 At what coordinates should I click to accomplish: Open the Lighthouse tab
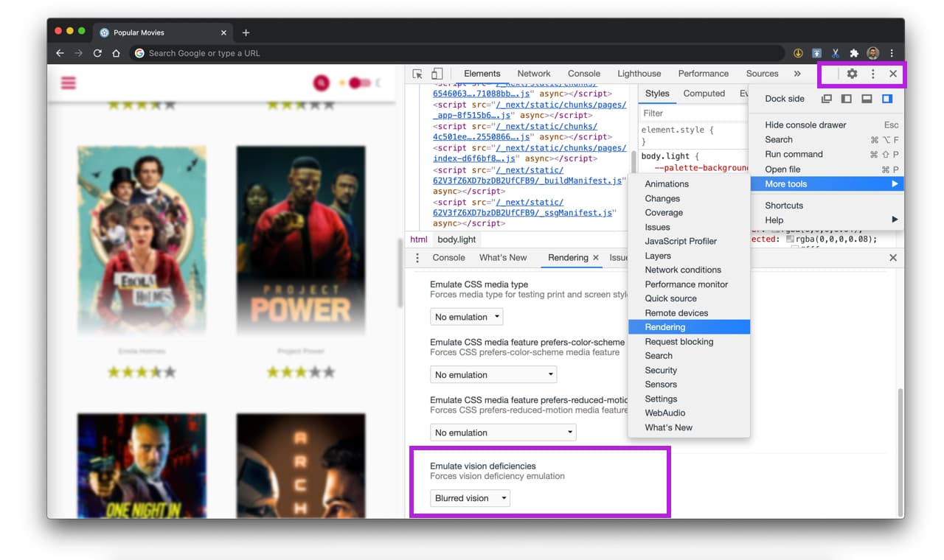pos(639,74)
